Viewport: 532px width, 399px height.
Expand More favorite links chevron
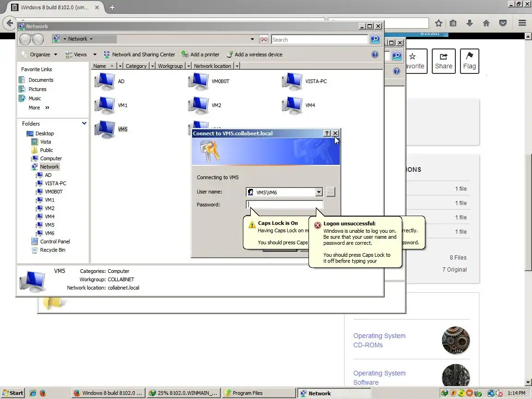pyautogui.click(x=47, y=108)
